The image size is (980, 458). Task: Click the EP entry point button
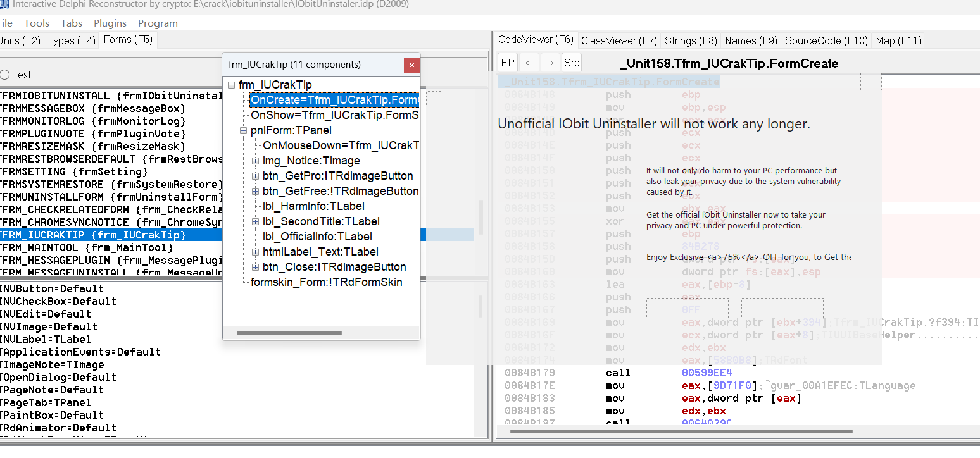[508, 63]
